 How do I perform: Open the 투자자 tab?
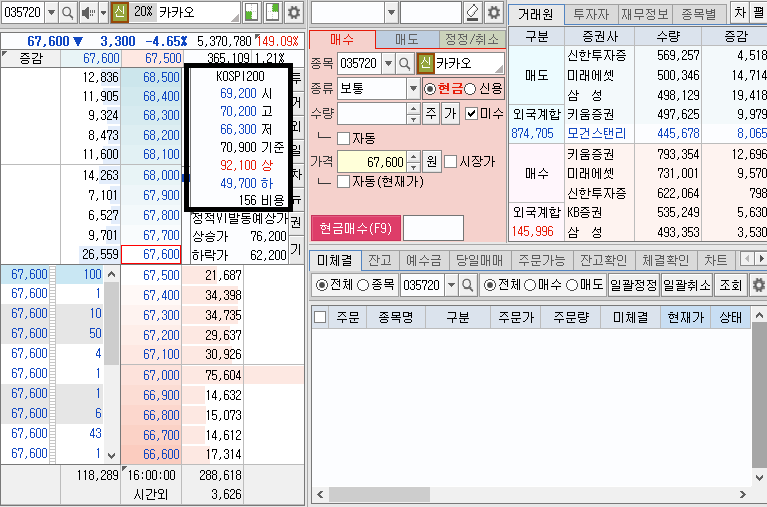coord(591,14)
